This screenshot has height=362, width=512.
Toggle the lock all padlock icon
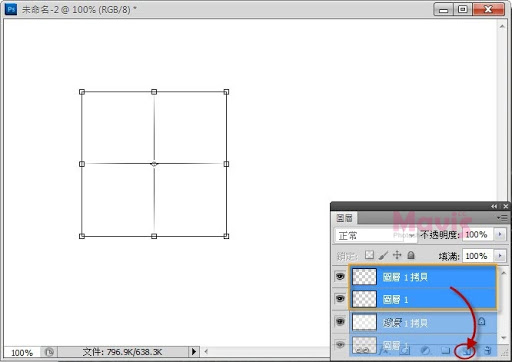pyautogui.click(x=411, y=255)
